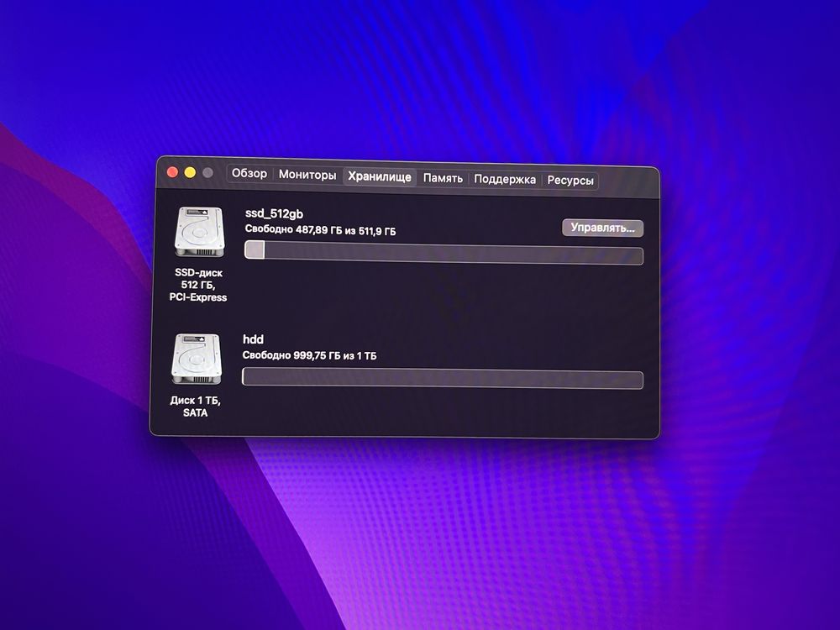Image resolution: width=840 pixels, height=630 pixels.
Task: Click the Управлять... button
Action: pos(602,228)
